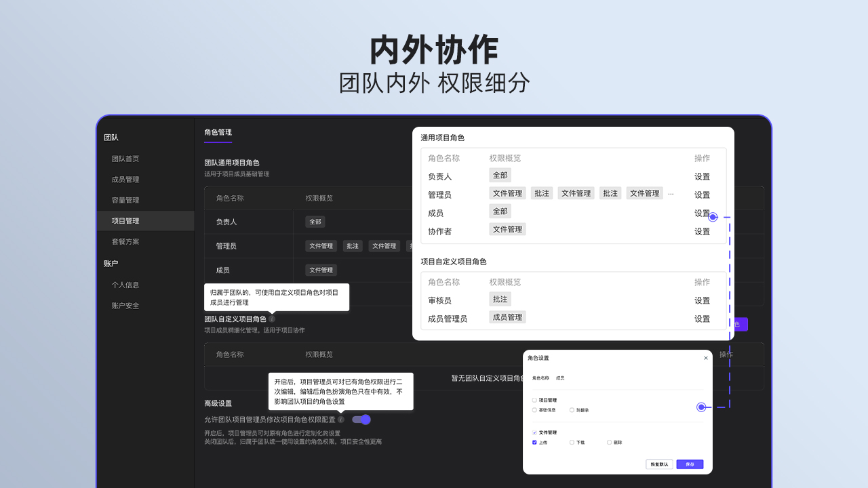Screen dimensions: 868x488
Task: Click the 全部 permission tag for 负责人
Action: coord(500,175)
